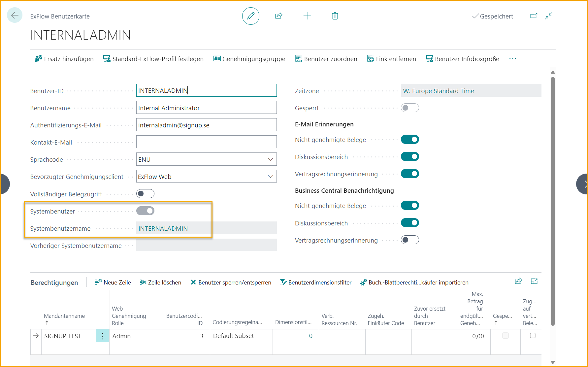Toggle E-Mail Vertragsrechnungserinnerung switch

point(410,174)
